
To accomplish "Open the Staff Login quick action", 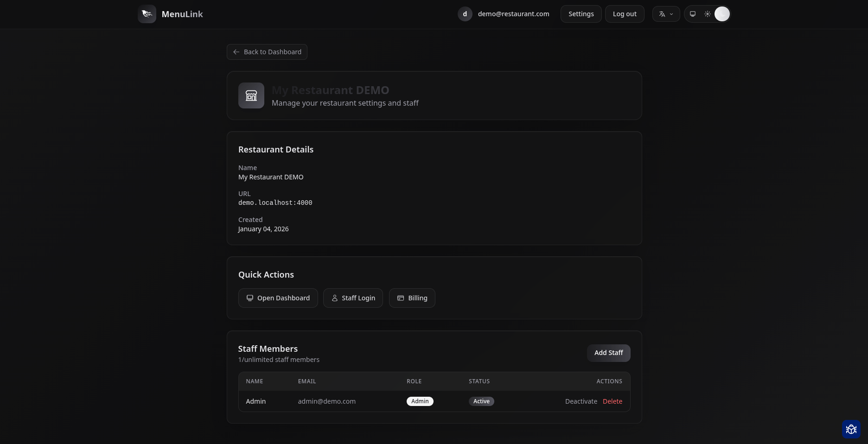I will pyautogui.click(x=353, y=298).
